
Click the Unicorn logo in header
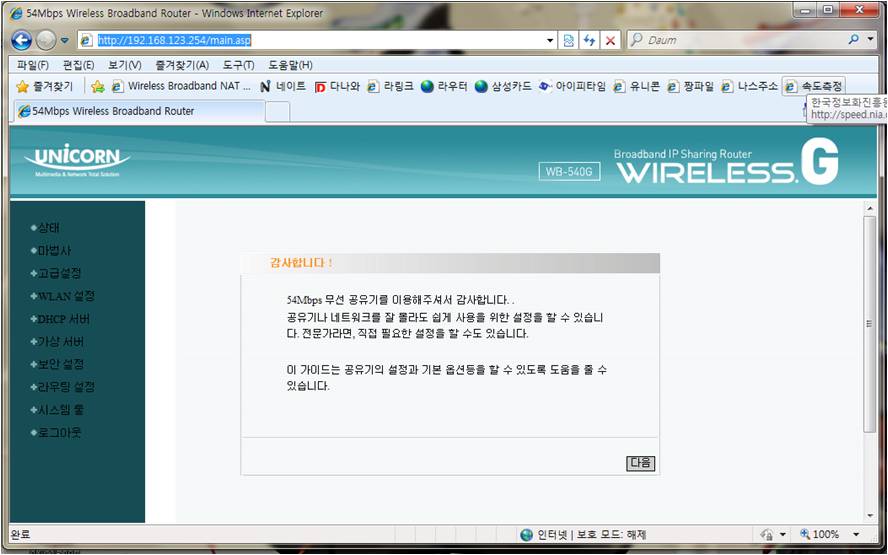(77, 160)
